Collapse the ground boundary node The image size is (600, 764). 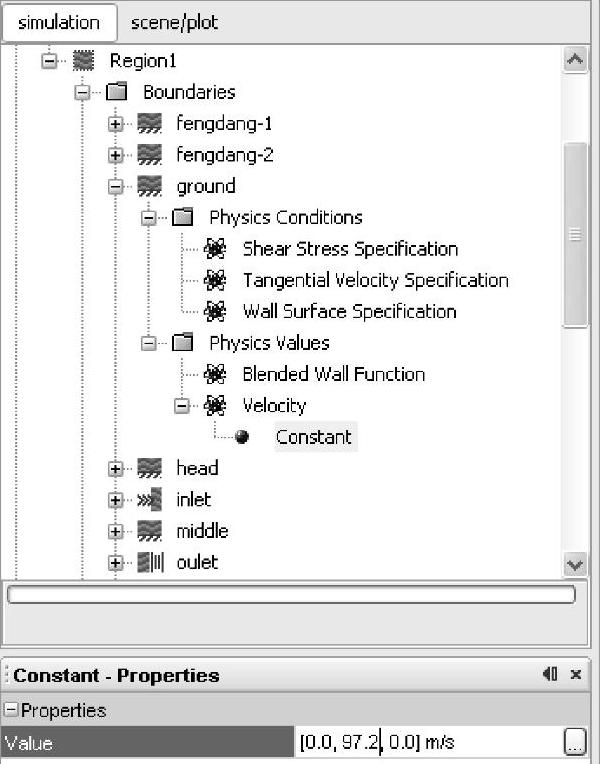[x=116, y=187]
